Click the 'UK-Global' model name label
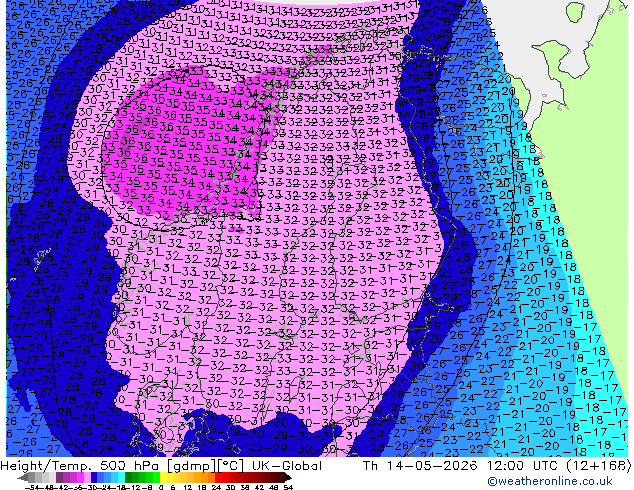The height and width of the screenshot is (490, 634). coord(287,466)
